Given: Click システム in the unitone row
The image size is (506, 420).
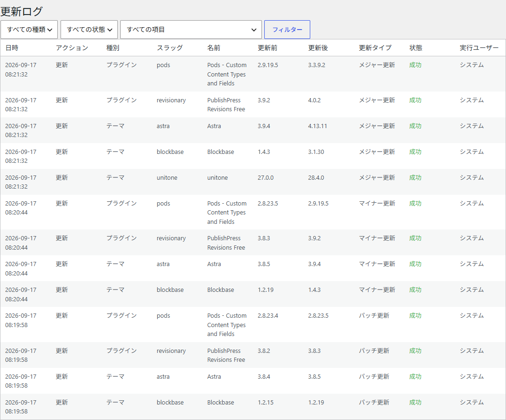Looking at the screenshot, I should tap(472, 177).
